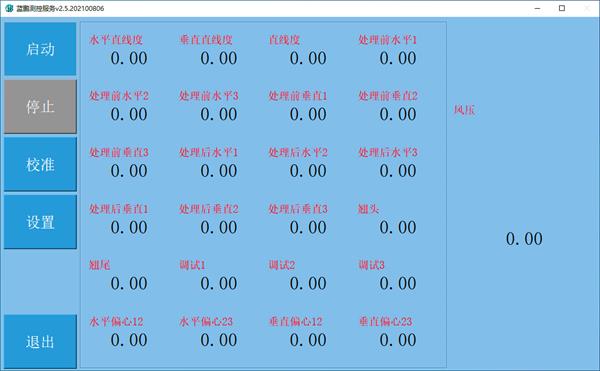This screenshot has height=371, width=600.
Task: Click the 直线度 value display
Action: [308, 59]
